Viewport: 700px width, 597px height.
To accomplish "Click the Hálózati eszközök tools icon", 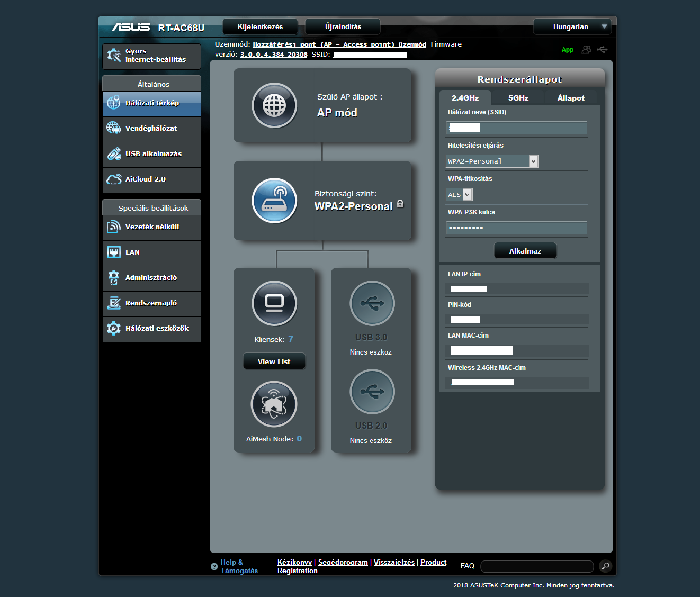I will pyautogui.click(x=114, y=328).
